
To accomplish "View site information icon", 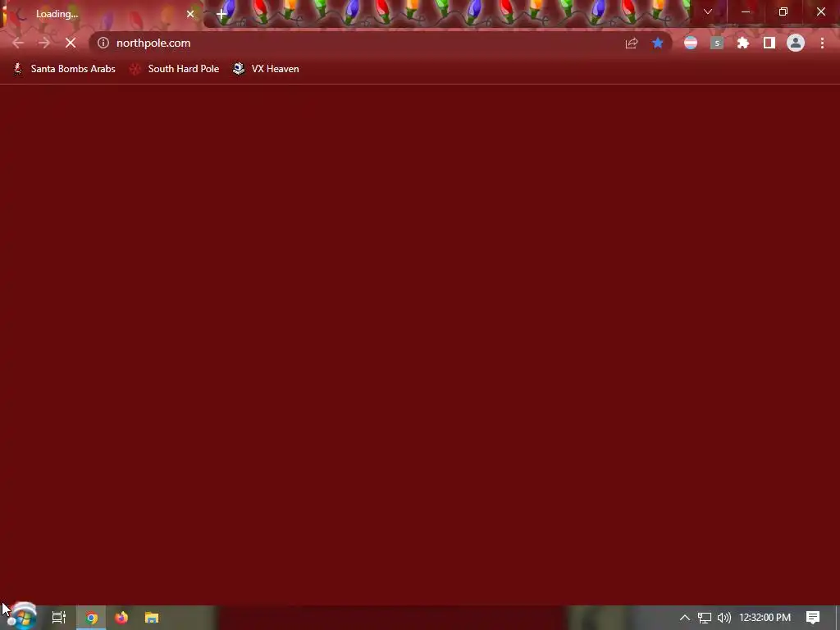I will click(103, 43).
